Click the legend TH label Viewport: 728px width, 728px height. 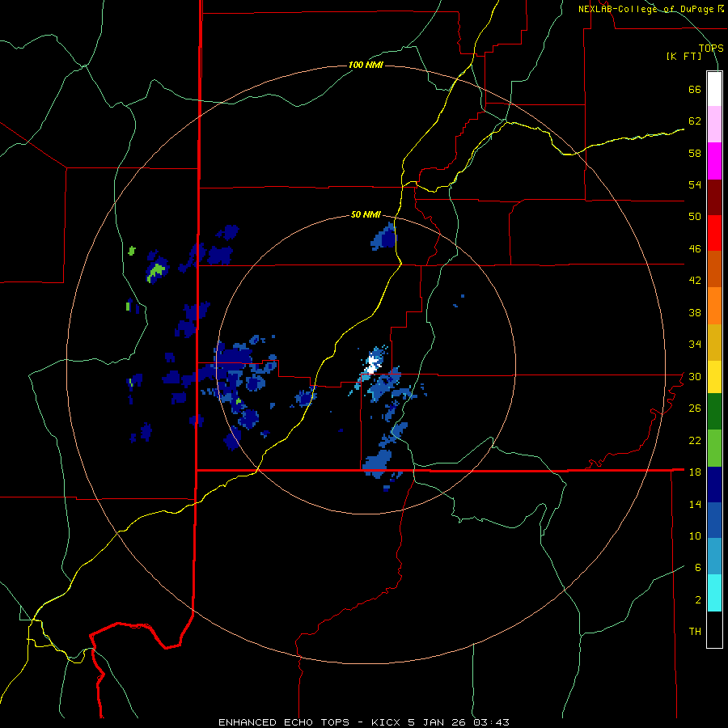(695, 631)
